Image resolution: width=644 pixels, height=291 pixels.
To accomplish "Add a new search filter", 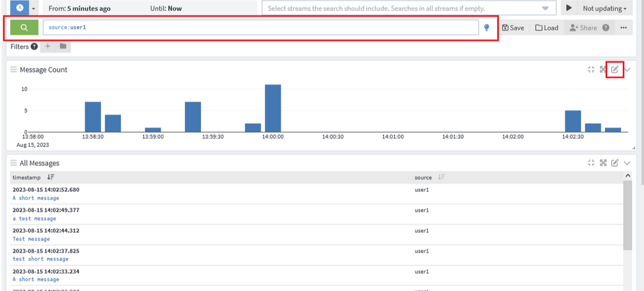I will tap(48, 46).
